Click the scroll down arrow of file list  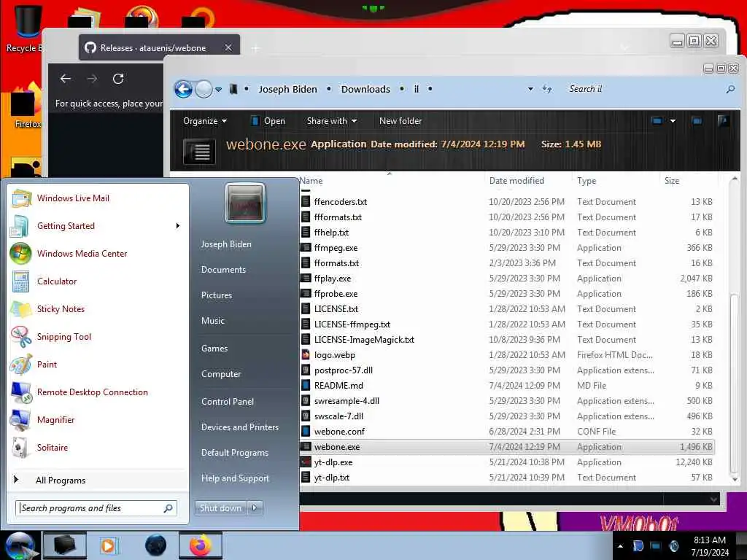tap(734, 480)
